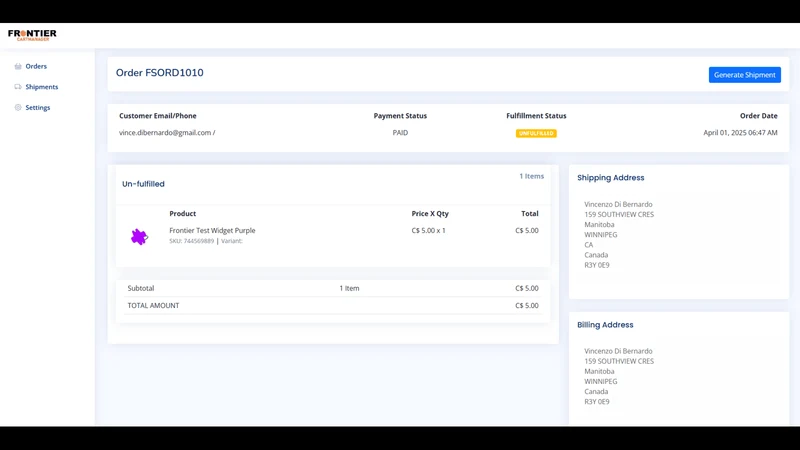Click the Customer Email/Phone column header

[158, 116]
